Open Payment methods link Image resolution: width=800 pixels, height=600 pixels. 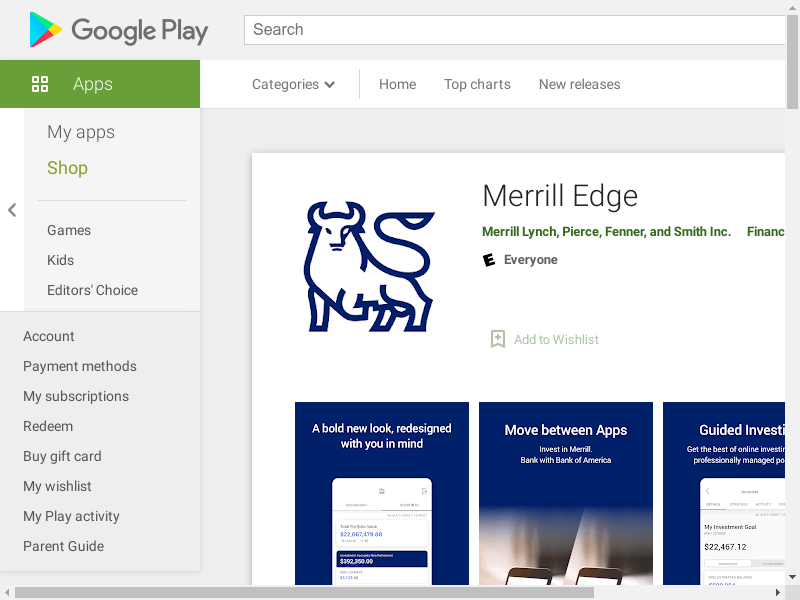[80, 366]
